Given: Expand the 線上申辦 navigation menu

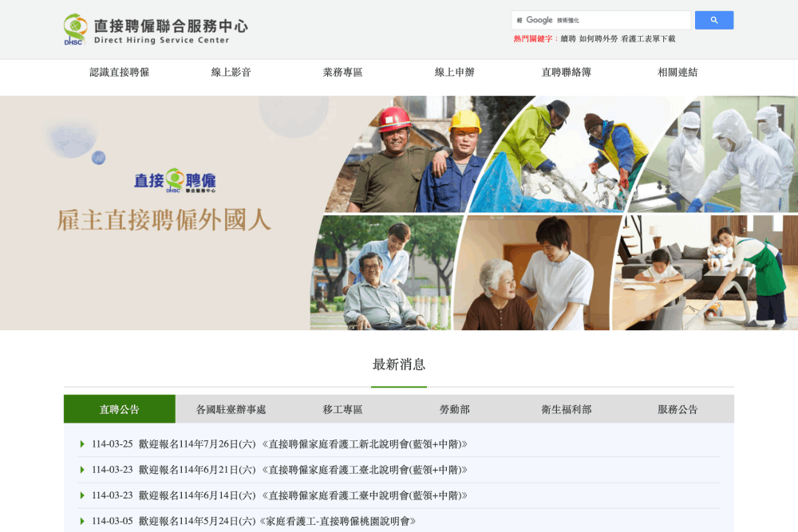Looking at the screenshot, I should coord(455,73).
